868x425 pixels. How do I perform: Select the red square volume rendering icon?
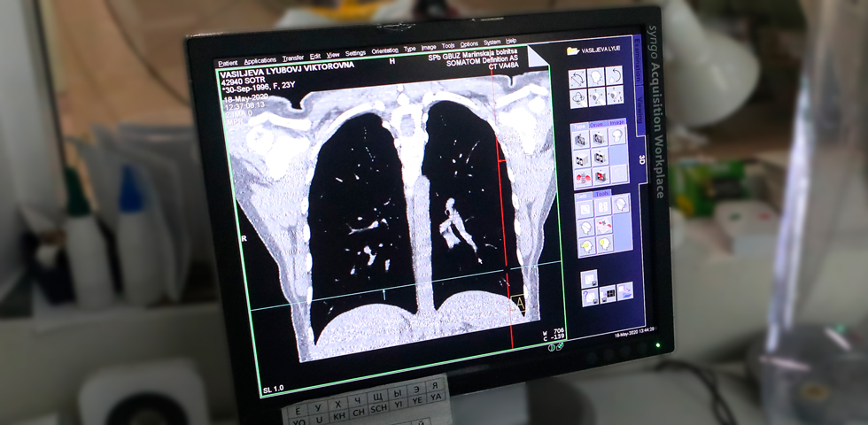coord(601,177)
